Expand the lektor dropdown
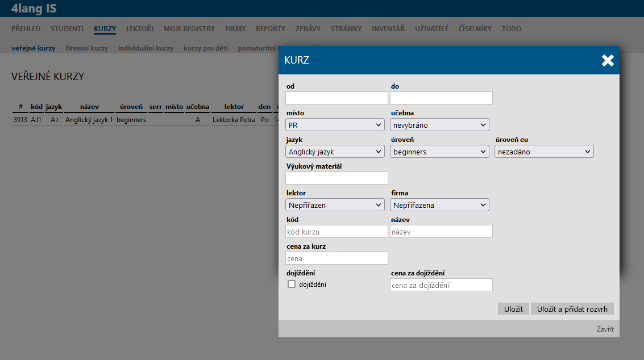644x360 pixels. [x=335, y=205]
